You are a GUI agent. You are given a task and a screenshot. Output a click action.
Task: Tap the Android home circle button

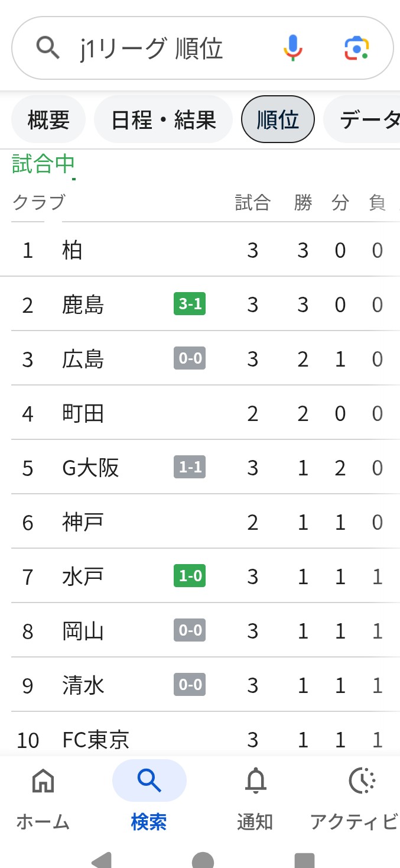(x=203, y=860)
